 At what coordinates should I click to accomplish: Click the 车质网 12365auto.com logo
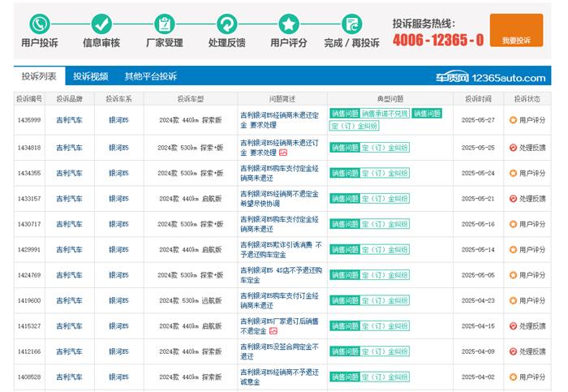490,77
